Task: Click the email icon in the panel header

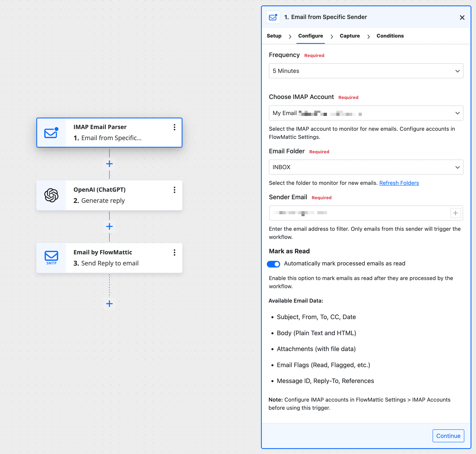Action: 273,17
